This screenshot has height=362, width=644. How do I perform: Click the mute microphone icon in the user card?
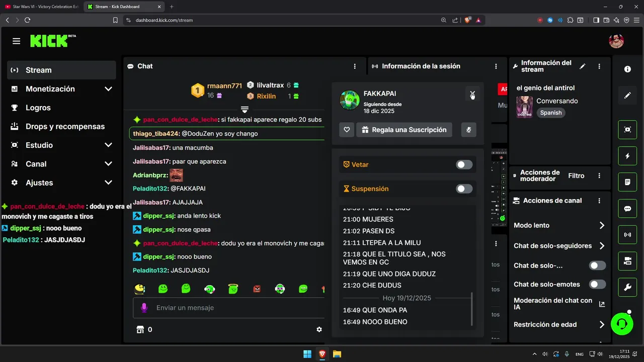pos(468,130)
